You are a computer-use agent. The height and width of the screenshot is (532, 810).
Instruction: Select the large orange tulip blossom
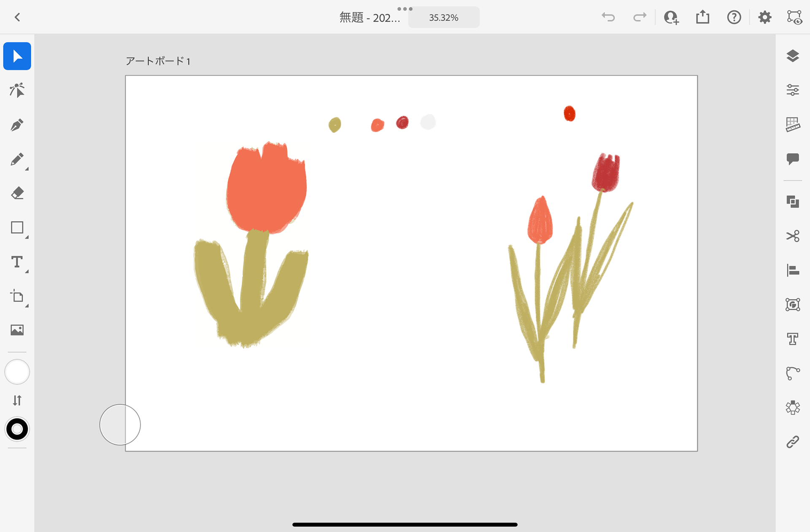(x=266, y=189)
